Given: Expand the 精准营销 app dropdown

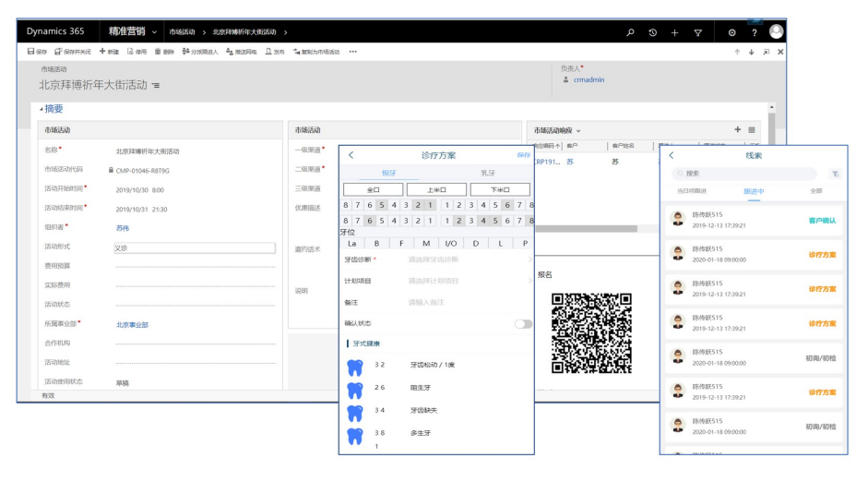Looking at the screenshot, I should point(154,32).
